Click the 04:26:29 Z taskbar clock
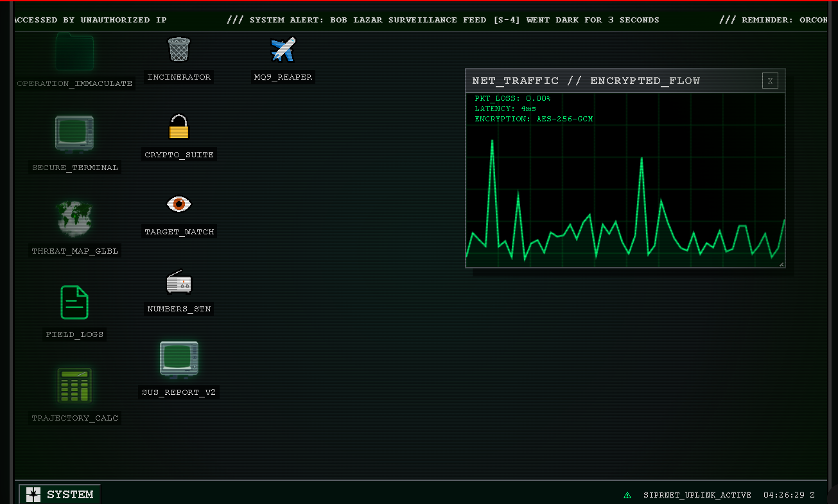 pyautogui.click(x=789, y=495)
